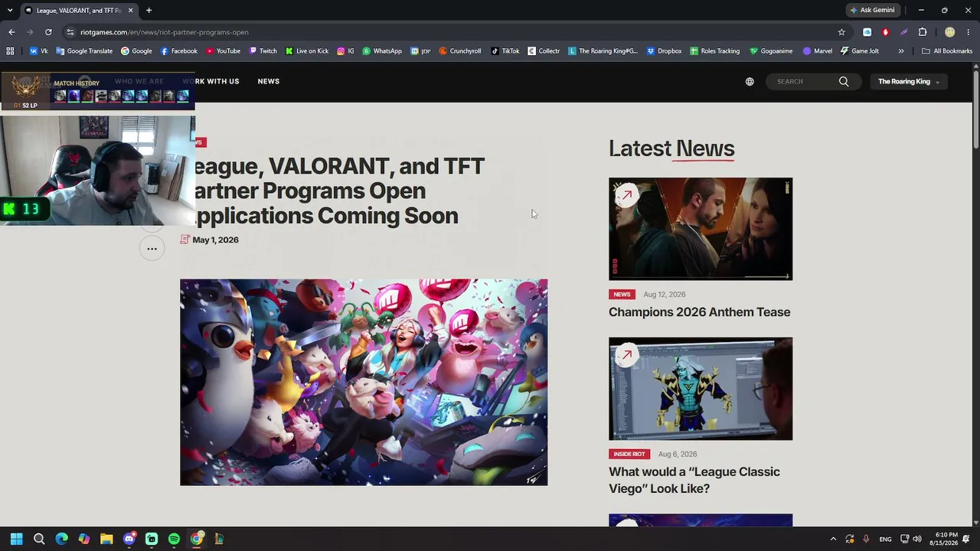Image resolution: width=980 pixels, height=551 pixels.
Task: Launch Microsoft Edge from the taskbar
Action: click(61, 539)
